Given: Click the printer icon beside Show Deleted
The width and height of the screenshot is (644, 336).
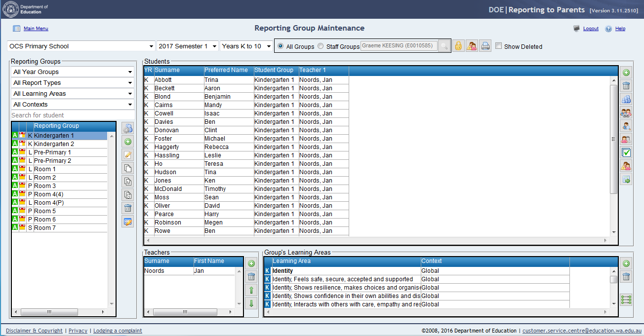Looking at the screenshot, I should (x=485, y=46).
